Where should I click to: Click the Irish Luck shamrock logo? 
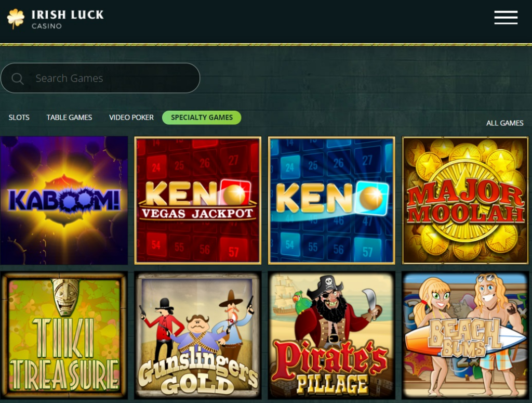click(x=16, y=19)
